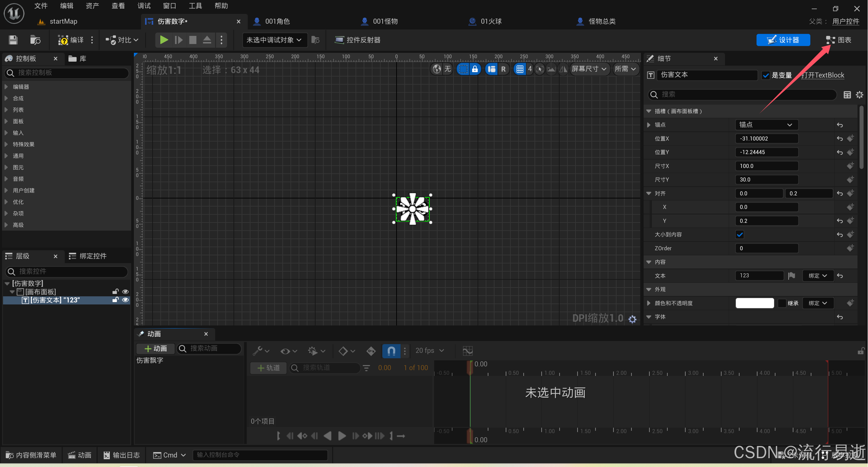
Task: Open the Widget Reflector tool
Action: point(358,40)
